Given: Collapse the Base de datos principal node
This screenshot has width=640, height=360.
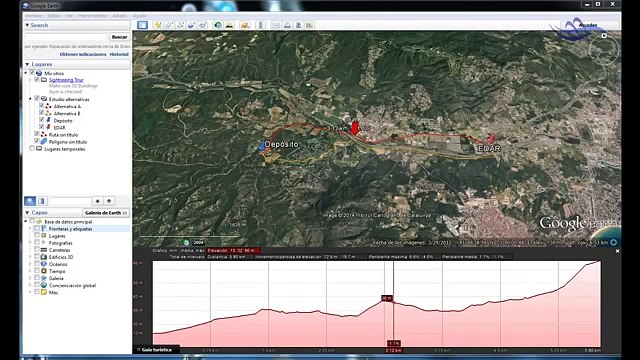Looking at the screenshot, I should coord(26,222).
